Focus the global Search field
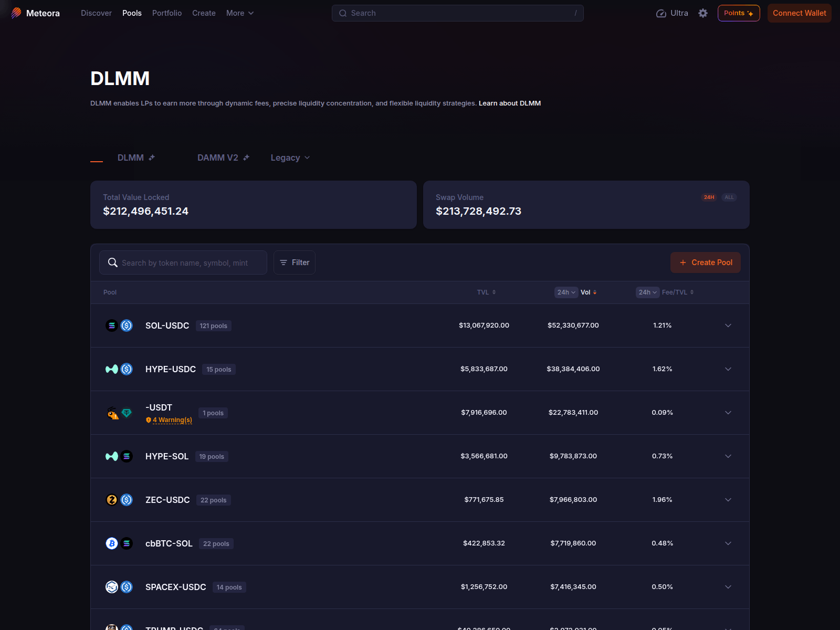 click(458, 13)
